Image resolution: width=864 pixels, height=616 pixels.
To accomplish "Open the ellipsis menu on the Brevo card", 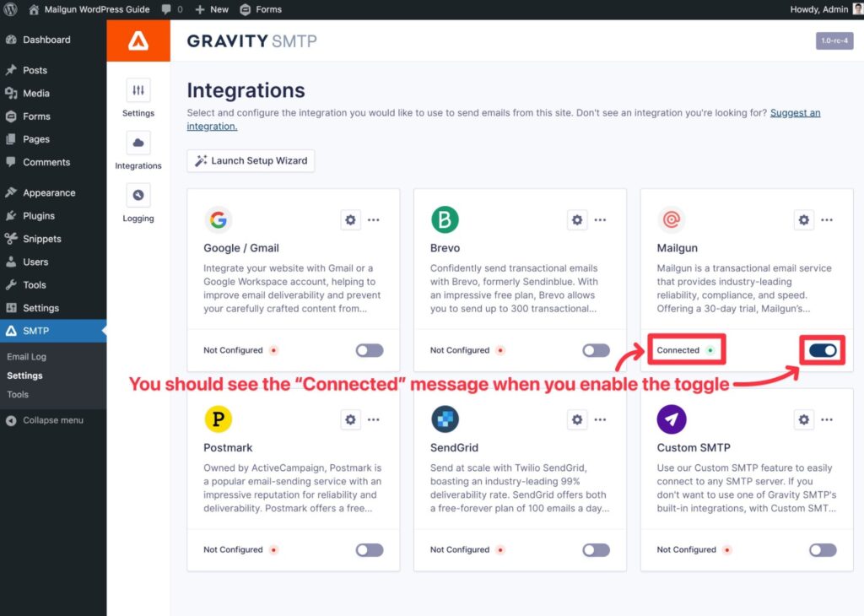I will (600, 219).
